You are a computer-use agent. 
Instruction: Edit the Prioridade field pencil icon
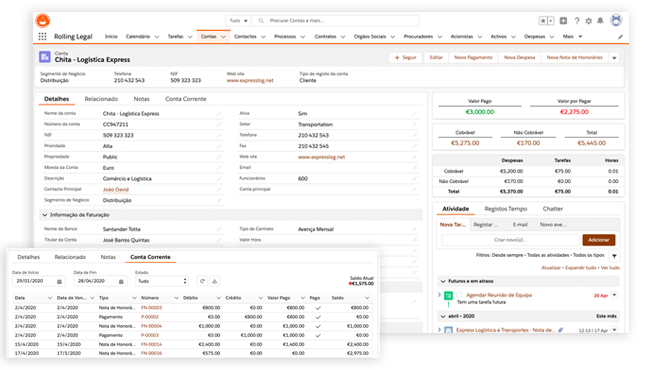[219, 146]
